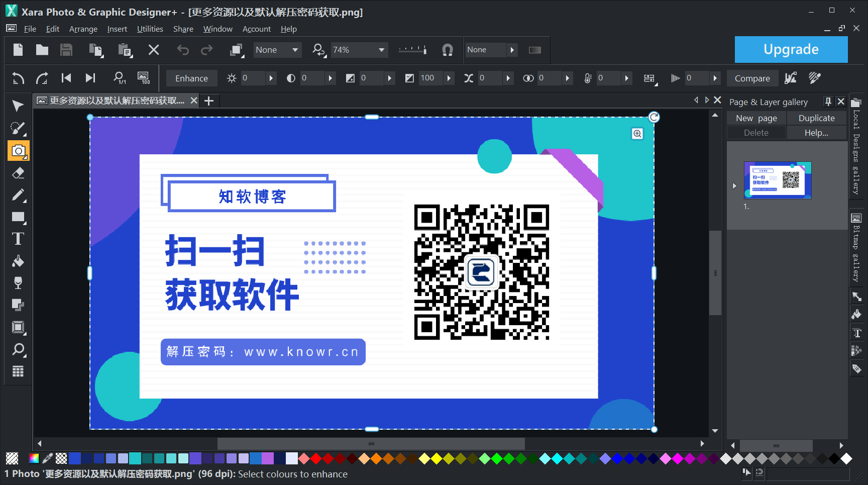Rotate photo counter-clockwise
Image resolution: width=868 pixels, height=485 pixels.
tap(18, 78)
